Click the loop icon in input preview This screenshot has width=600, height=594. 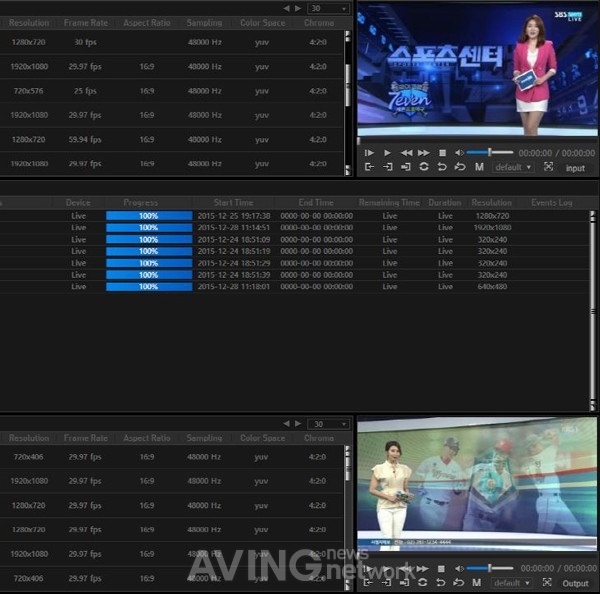424,167
